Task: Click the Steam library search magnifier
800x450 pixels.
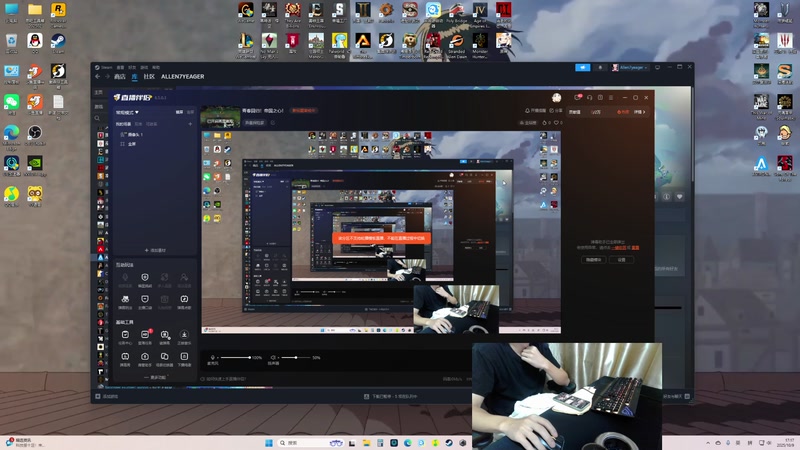Action: pos(97,118)
